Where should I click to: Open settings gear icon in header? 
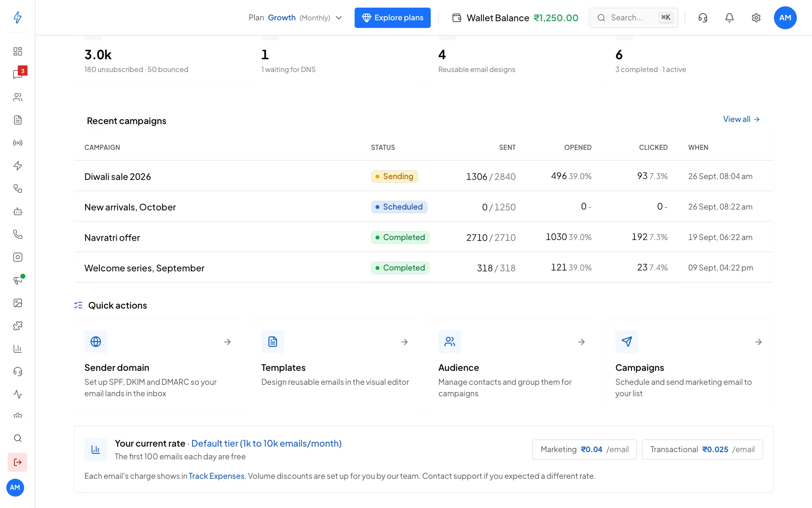click(756, 18)
